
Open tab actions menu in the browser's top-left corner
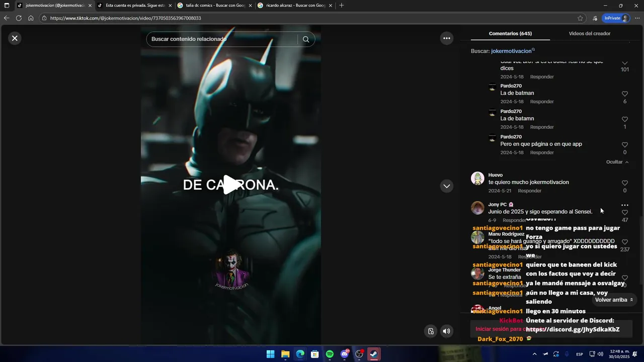tap(7, 6)
